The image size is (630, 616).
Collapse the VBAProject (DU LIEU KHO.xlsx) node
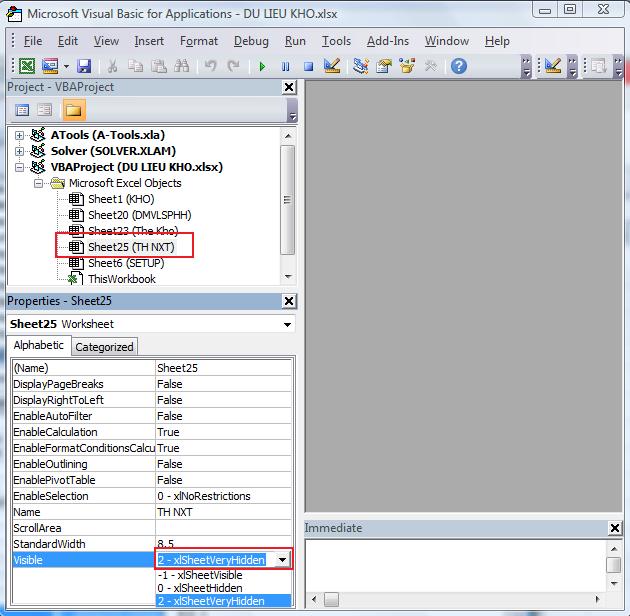(19, 167)
